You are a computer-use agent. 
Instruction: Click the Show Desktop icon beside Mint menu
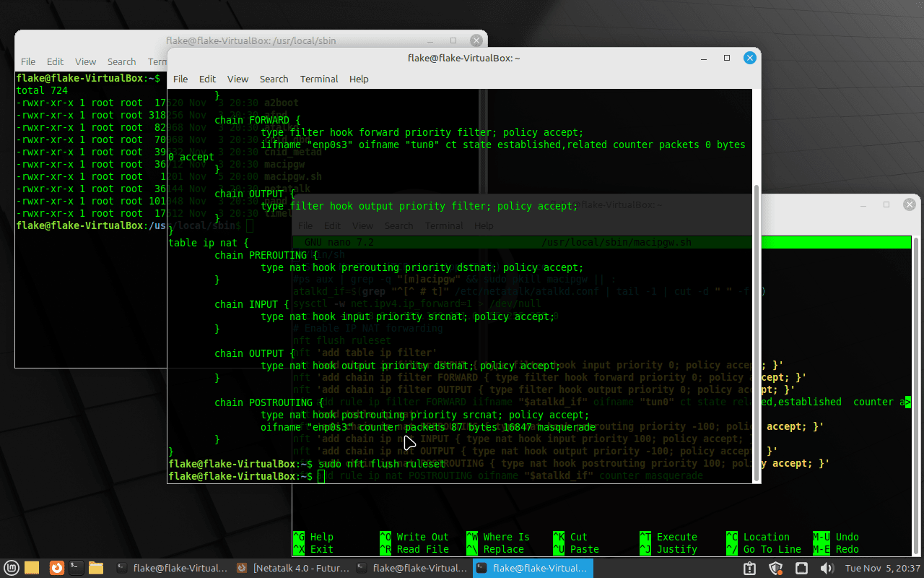[31, 568]
